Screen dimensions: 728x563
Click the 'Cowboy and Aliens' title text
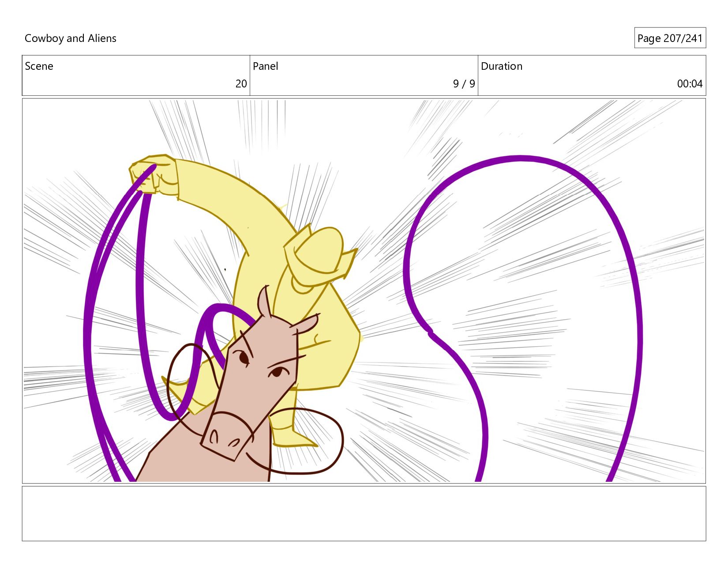coord(71,38)
